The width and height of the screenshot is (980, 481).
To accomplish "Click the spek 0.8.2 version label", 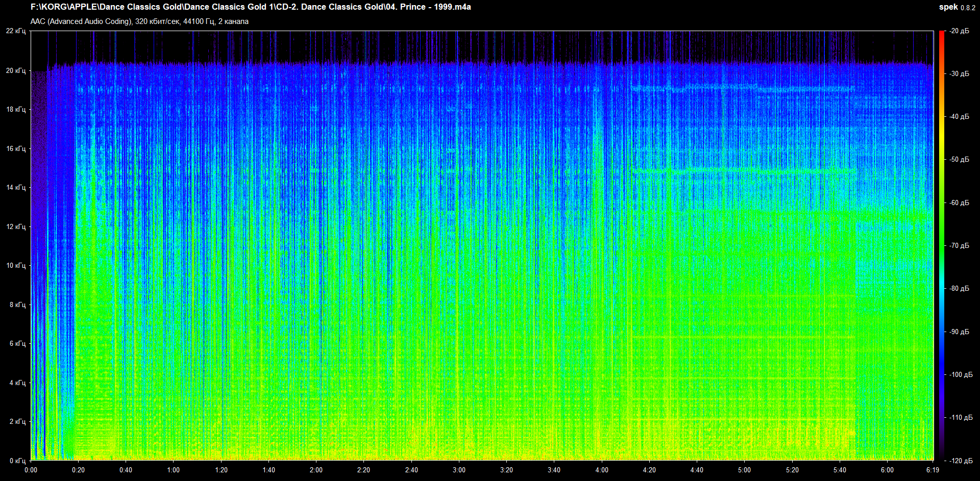I will coord(957,7).
